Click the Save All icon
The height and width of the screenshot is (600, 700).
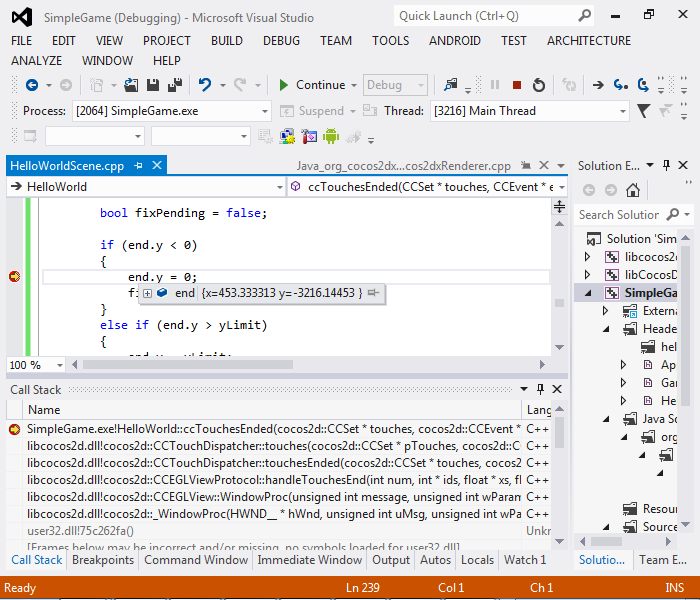click(x=175, y=85)
